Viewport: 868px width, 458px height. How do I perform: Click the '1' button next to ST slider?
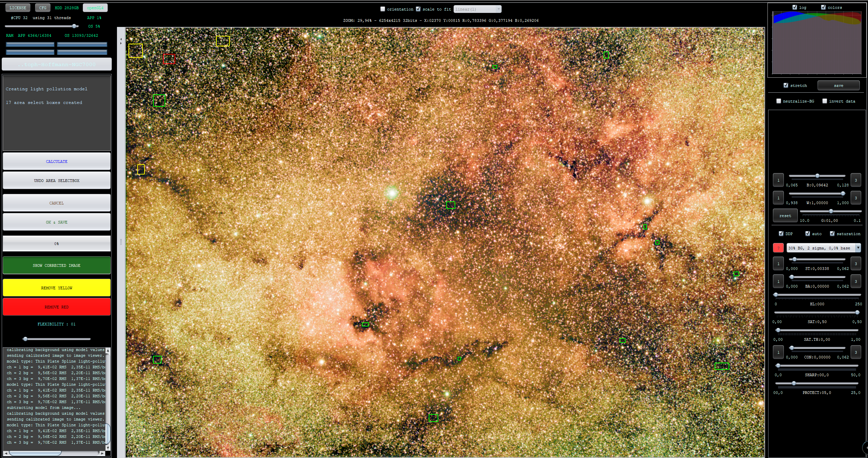778,264
